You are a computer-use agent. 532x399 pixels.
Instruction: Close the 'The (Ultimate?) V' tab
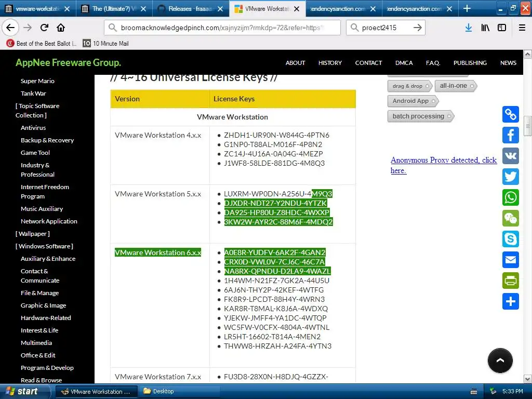[143, 9]
